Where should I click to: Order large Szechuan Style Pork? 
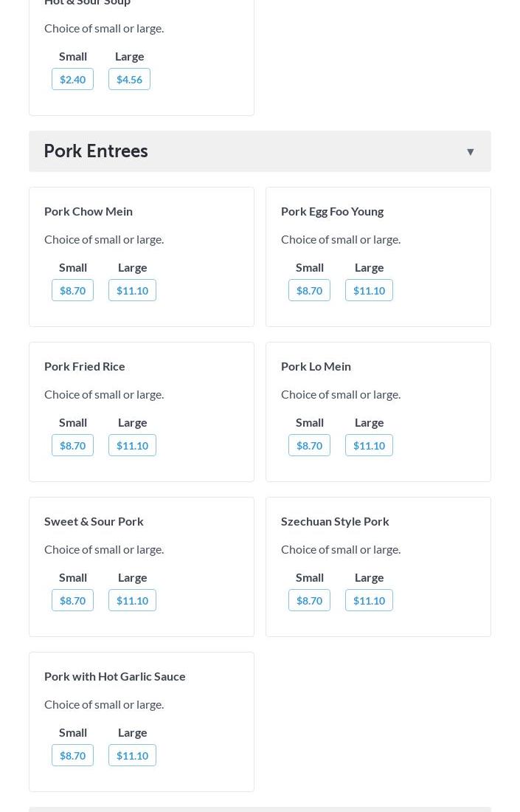[369, 600]
